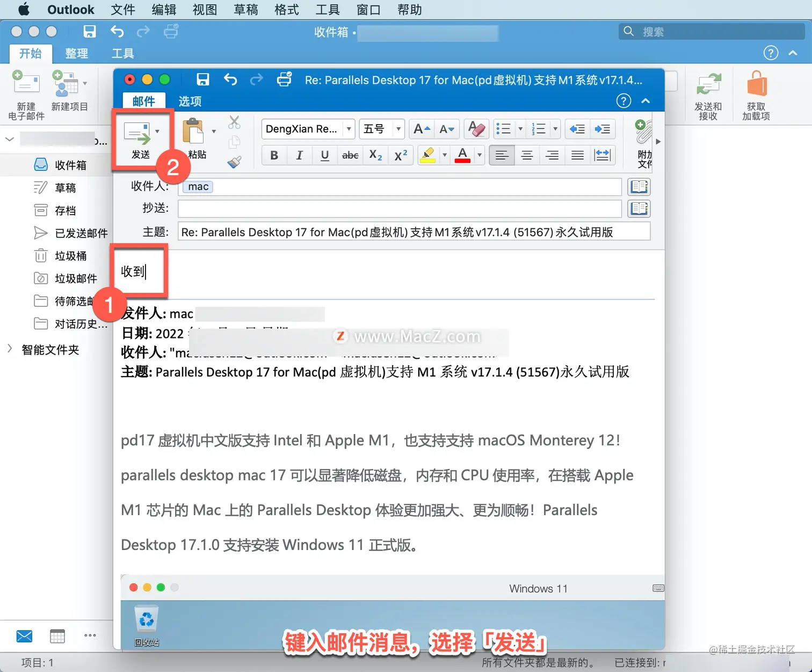Increase font size with A up icon

[422, 129]
